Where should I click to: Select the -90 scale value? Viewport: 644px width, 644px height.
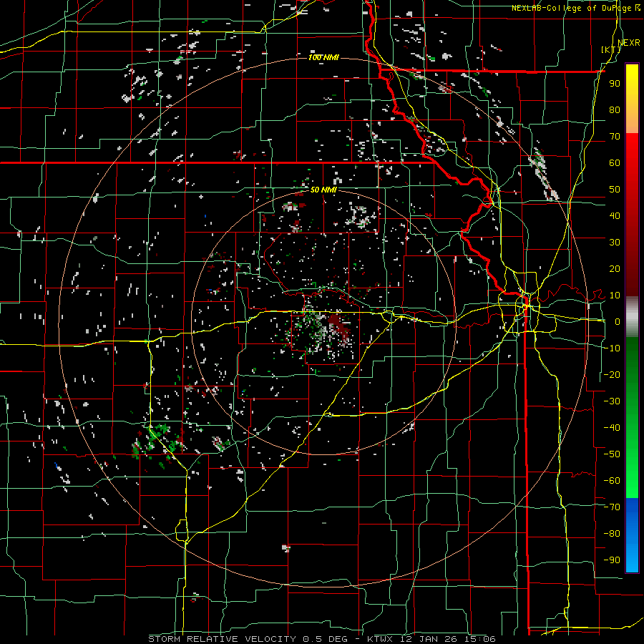tap(612, 560)
